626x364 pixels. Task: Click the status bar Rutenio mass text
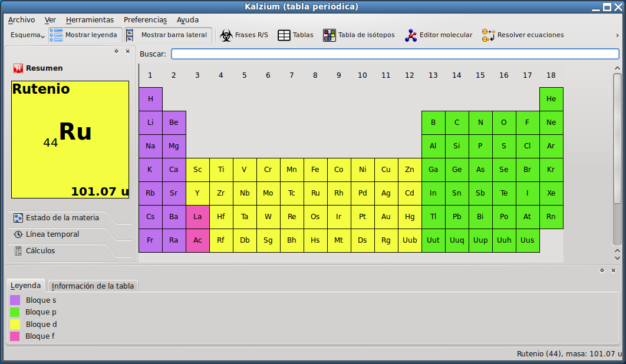[x=569, y=353]
